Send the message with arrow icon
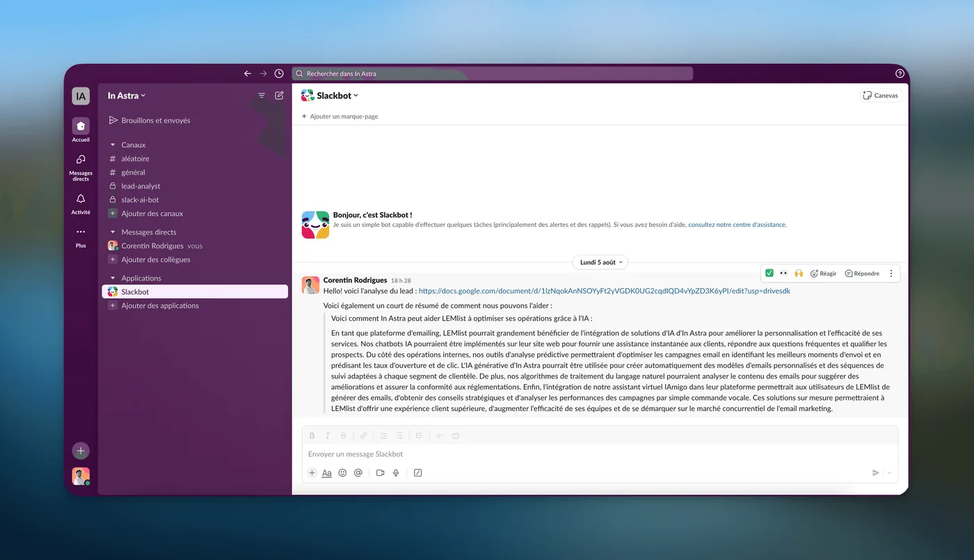Screen dimensions: 974x560 (875, 472)
